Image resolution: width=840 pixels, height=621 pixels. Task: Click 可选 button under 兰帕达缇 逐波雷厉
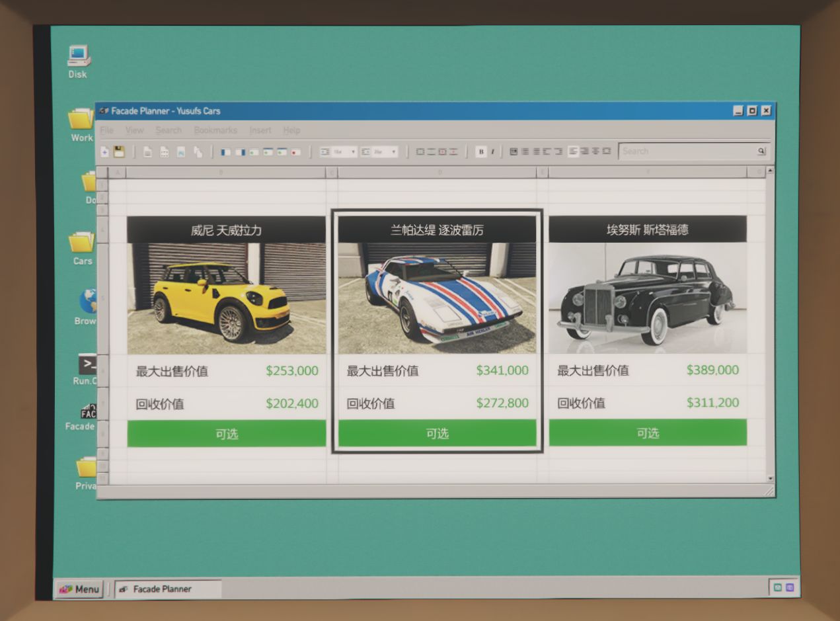(437, 433)
